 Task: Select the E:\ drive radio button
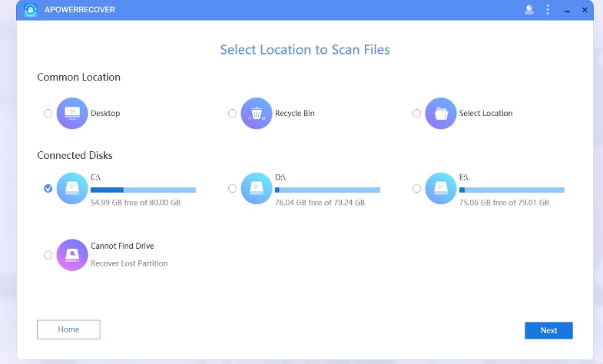coord(416,188)
